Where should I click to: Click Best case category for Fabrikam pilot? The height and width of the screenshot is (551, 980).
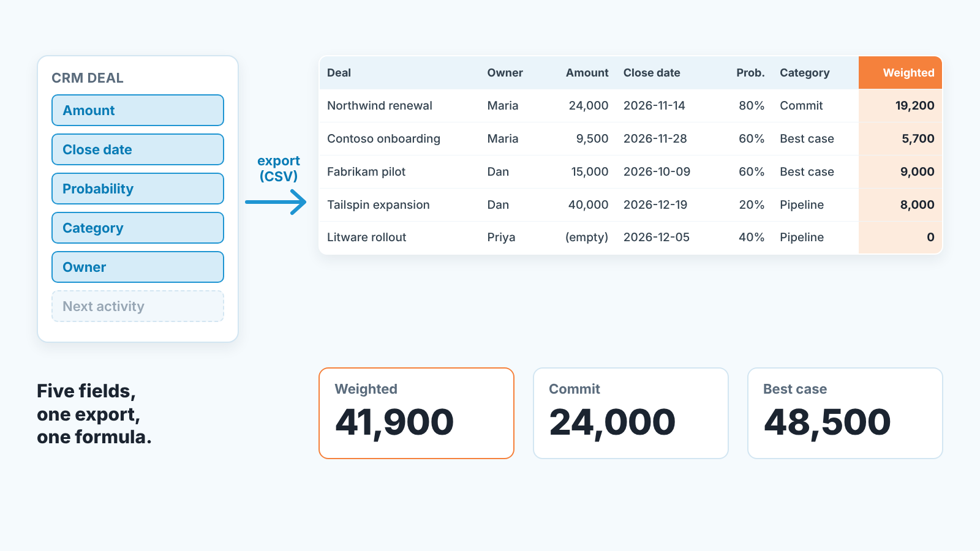tap(807, 171)
